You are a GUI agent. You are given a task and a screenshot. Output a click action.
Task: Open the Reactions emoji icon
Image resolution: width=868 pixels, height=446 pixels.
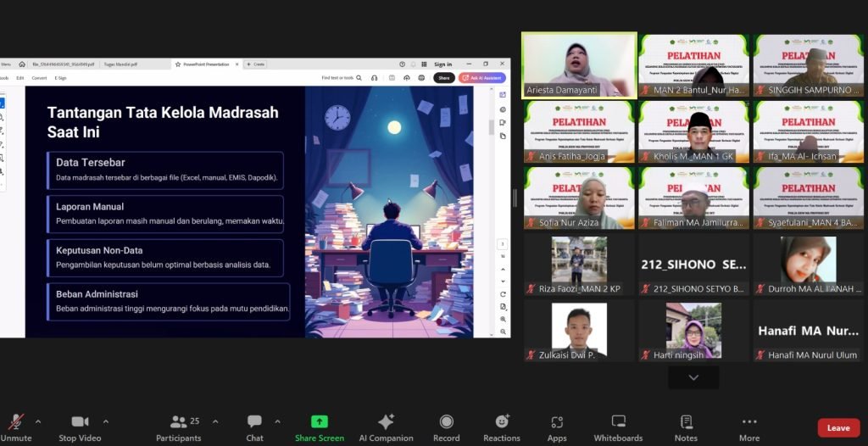click(502, 422)
